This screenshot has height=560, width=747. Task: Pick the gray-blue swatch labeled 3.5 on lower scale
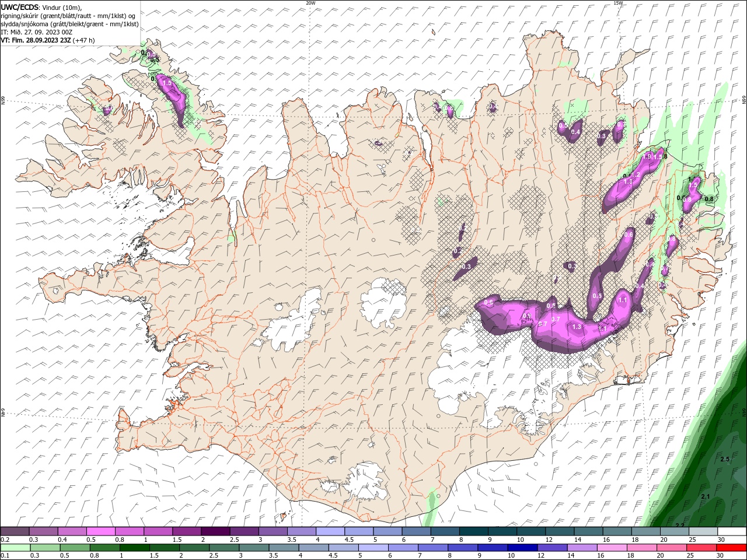284,548
